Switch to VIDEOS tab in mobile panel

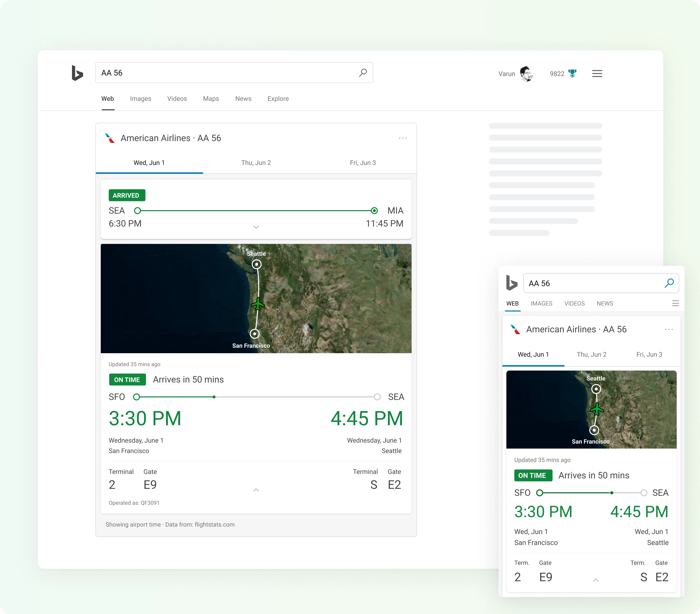tap(574, 304)
